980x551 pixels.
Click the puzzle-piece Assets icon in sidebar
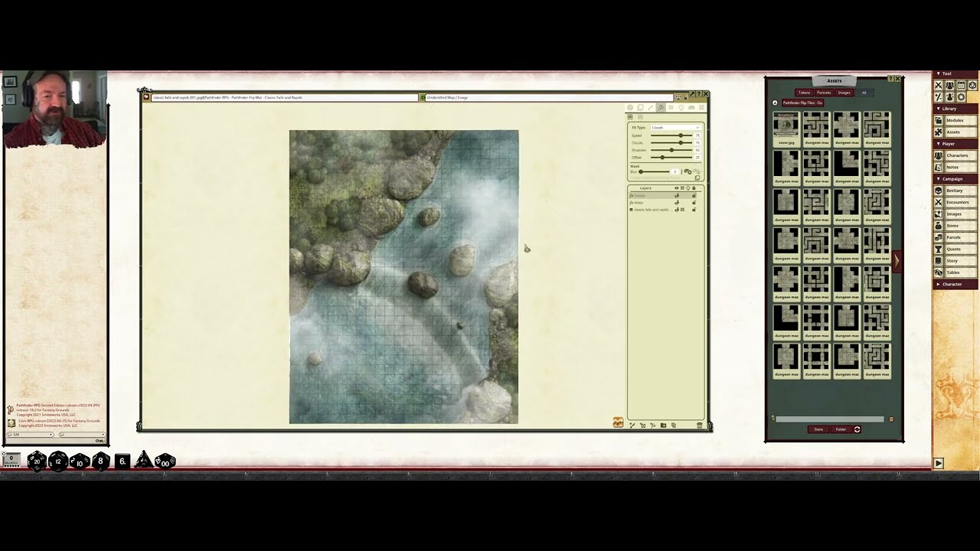(938, 132)
